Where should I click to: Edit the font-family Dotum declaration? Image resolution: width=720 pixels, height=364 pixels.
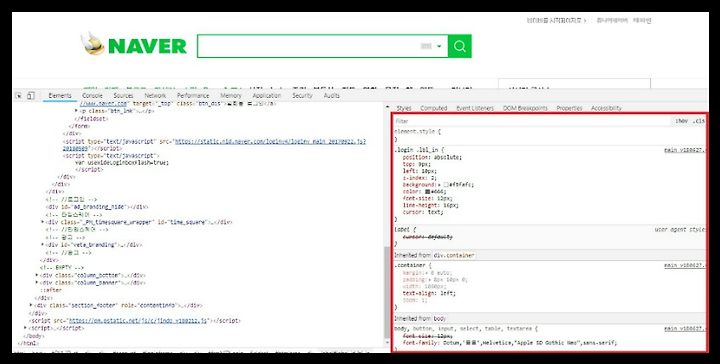tap(510, 342)
